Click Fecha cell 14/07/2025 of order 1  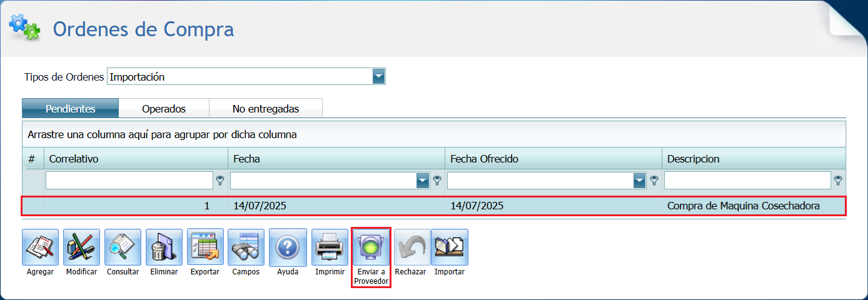[260, 206]
